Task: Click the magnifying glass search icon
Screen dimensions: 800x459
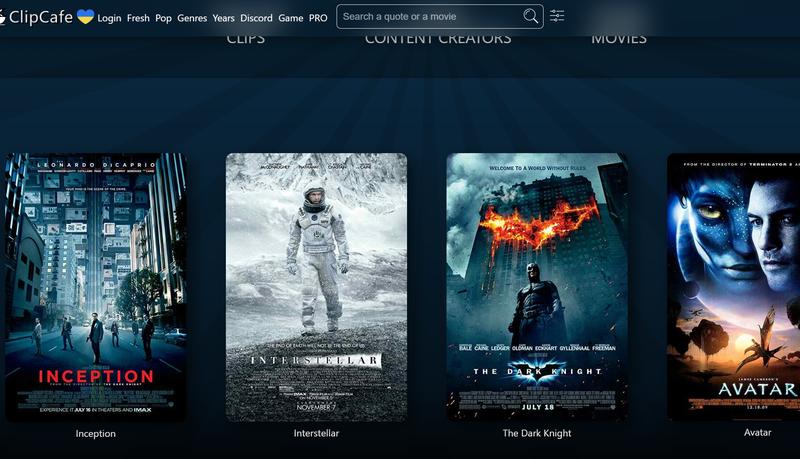Action: (531, 17)
